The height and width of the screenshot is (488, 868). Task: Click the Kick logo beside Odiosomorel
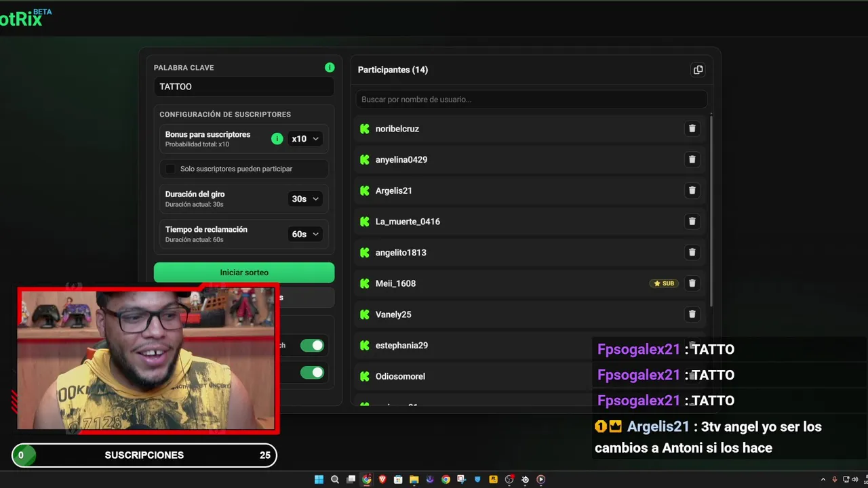364,376
